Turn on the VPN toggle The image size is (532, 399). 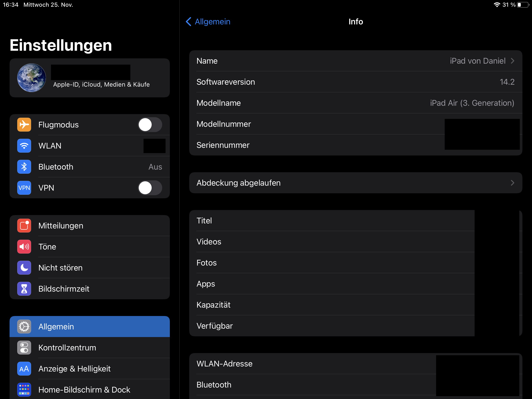pos(150,188)
